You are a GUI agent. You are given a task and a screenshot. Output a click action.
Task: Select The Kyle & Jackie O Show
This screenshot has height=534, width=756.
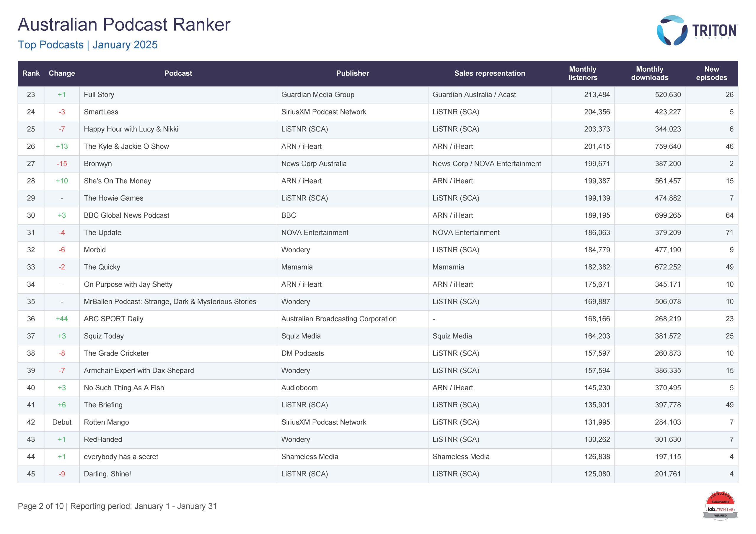(x=126, y=146)
